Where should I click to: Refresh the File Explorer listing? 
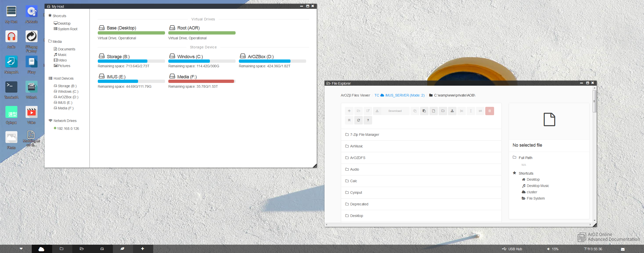click(x=358, y=120)
